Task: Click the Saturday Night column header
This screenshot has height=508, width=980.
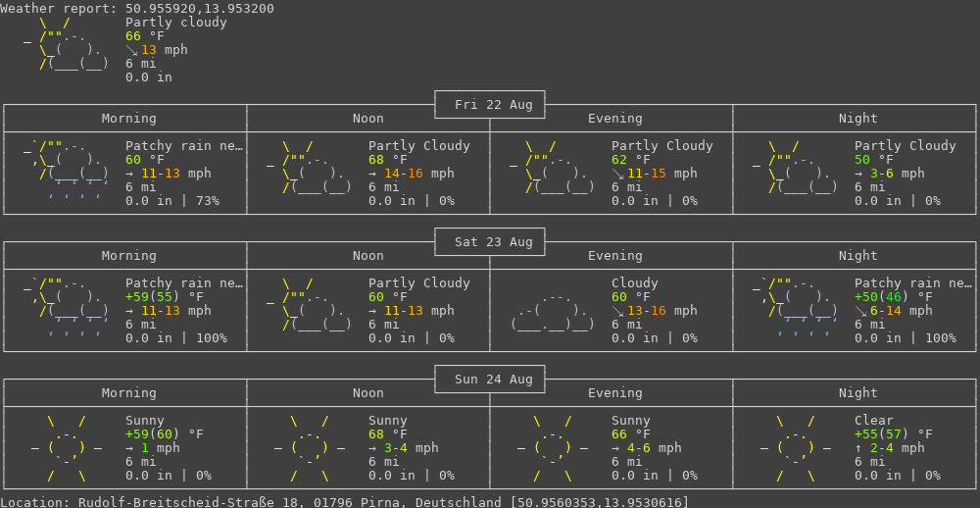Action: (x=857, y=255)
